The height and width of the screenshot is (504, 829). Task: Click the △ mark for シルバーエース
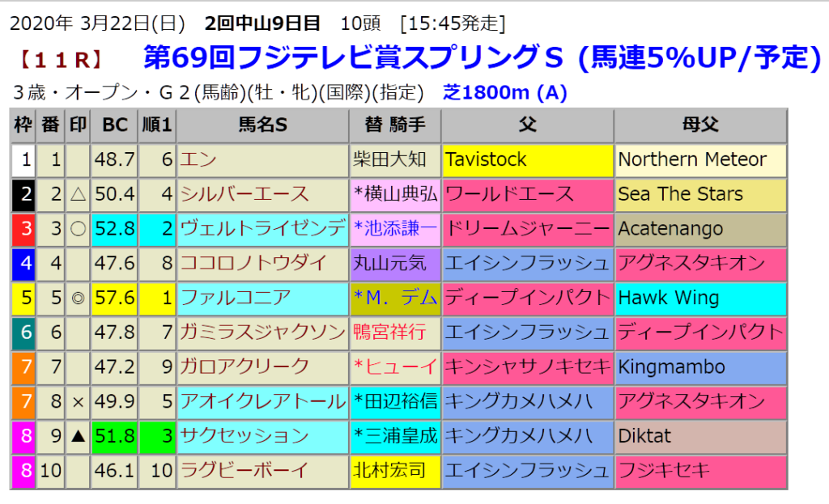point(78,194)
